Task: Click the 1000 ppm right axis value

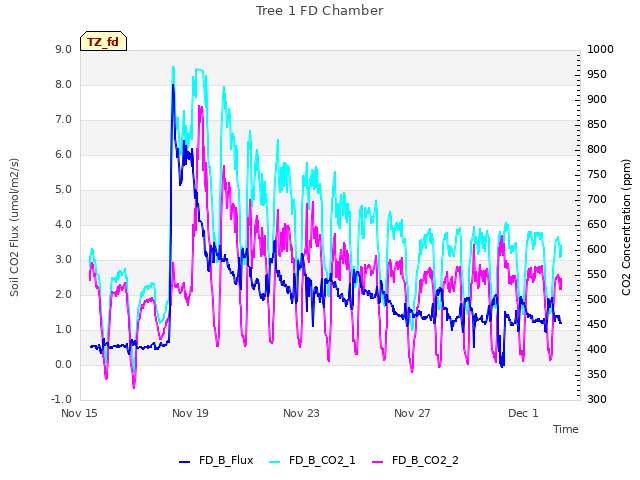Action: click(600, 49)
